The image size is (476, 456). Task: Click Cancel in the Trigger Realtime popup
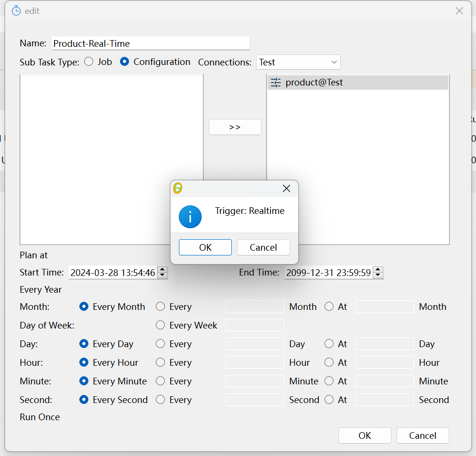[263, 247]
